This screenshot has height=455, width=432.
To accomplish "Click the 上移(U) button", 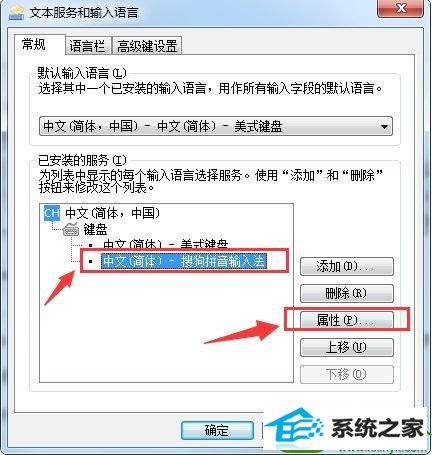I will 347,347.
